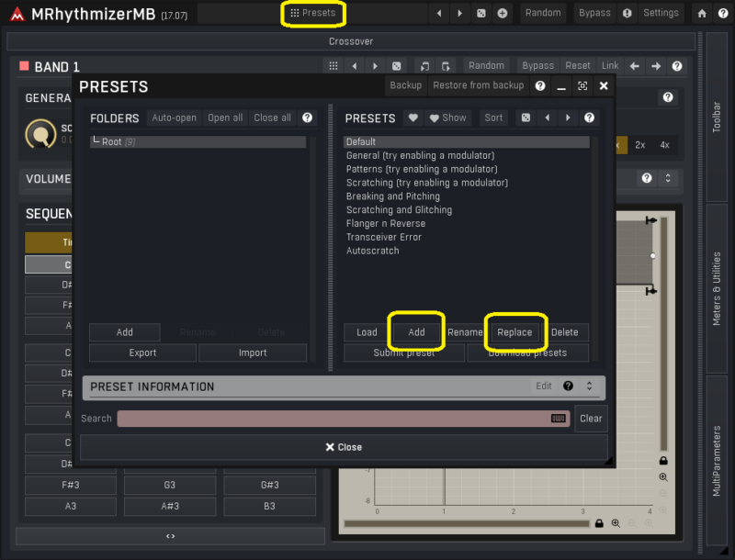Toggle Show favorites filter

[x=447, y=118]
